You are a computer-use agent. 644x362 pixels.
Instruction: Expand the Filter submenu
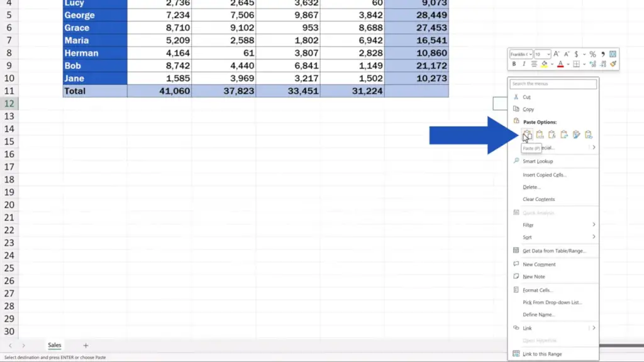click(x=553, y=225)
